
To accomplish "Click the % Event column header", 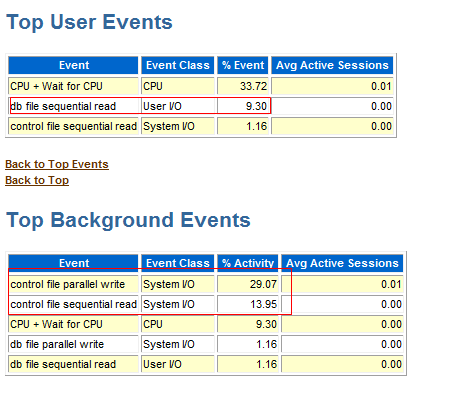I will (x=243, y=65).
